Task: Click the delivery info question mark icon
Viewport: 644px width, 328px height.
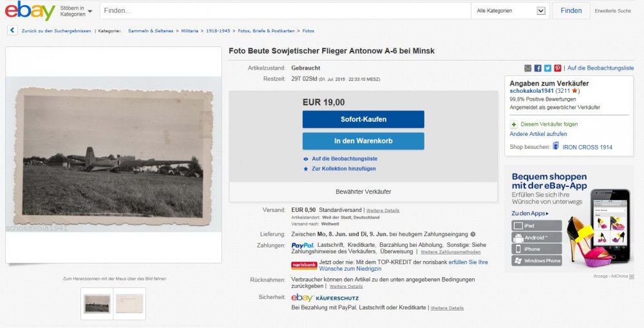Action: (473, 234)
